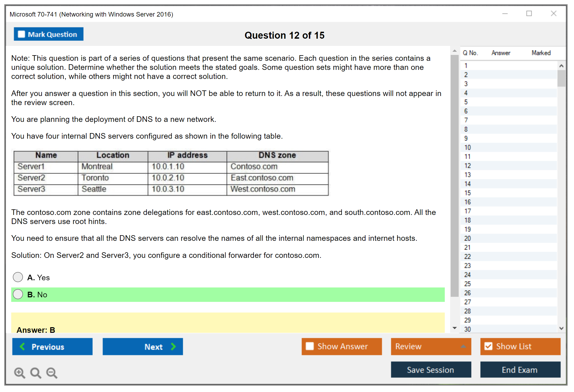Enable the Show Answer checkbox
Image resolution: width=574 pixels, height=392 pixels.
tap(309, 346)
